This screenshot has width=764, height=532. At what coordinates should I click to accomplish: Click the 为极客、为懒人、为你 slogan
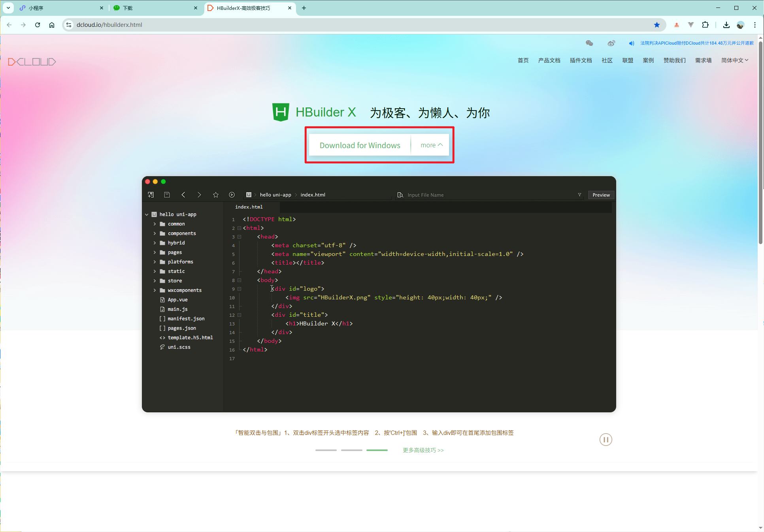tap(430, 113)
